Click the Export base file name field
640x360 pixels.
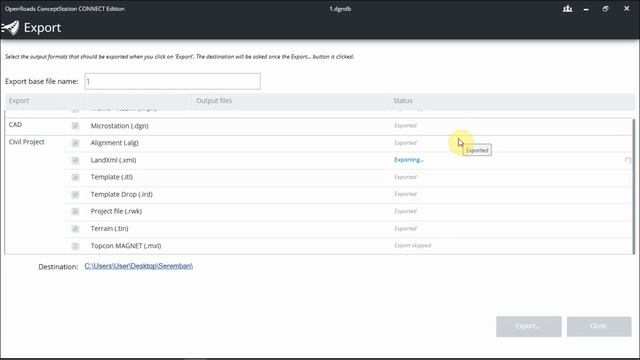[x=172, y=81]
